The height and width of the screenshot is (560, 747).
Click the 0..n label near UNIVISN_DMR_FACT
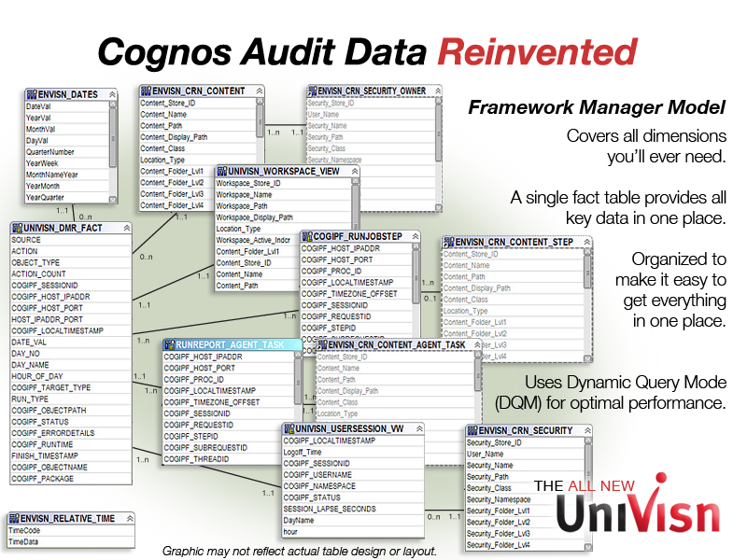[88, 217]
